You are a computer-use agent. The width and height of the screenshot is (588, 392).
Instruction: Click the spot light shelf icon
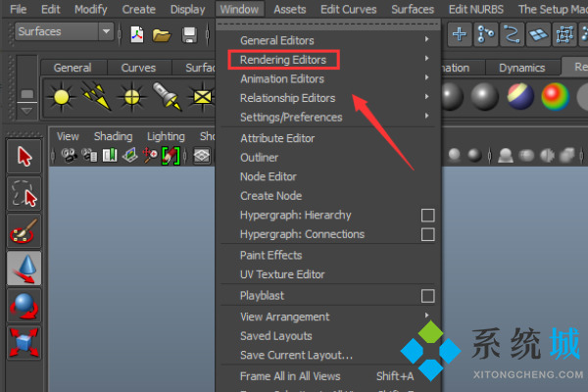pyautogui.click(x=165, y=97)
